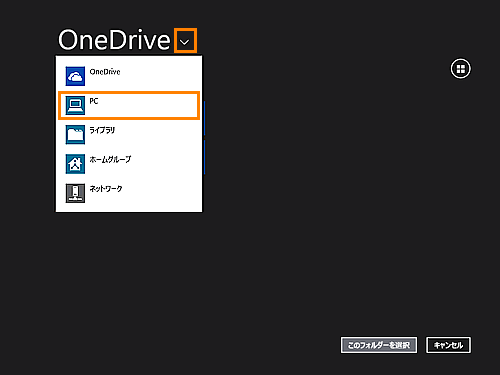Viewport: 500px width, 375px height.
Task: Open the OneDrive location dropdown chevron
Action: click(185, 41)
